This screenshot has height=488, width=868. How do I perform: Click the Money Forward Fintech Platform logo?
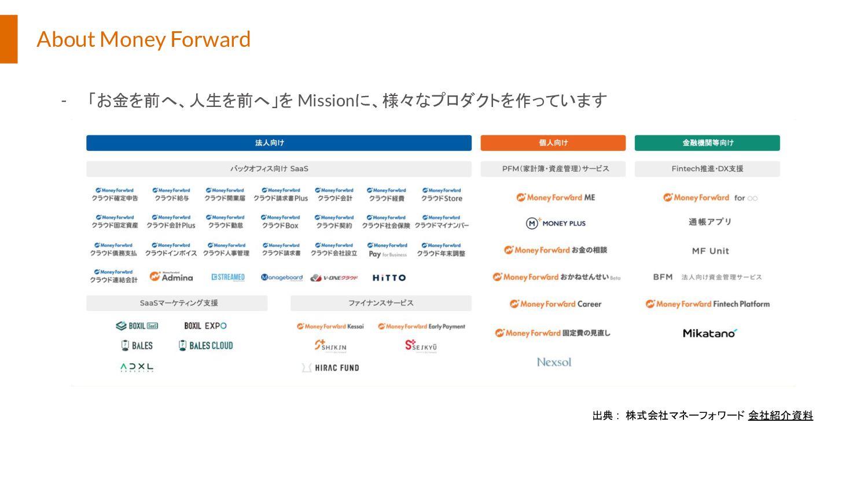point(708,304)
